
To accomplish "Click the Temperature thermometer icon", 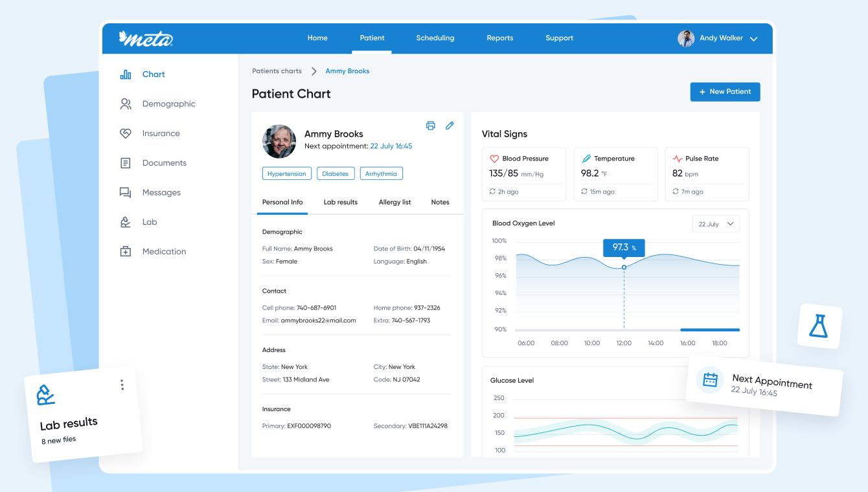I will click(586, 159).
